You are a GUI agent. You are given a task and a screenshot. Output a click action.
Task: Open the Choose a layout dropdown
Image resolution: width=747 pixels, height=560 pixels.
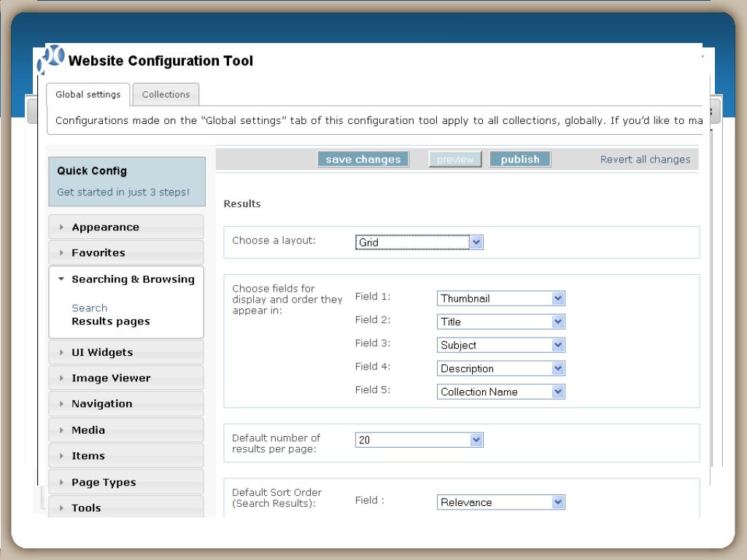[x=419, y=243]
